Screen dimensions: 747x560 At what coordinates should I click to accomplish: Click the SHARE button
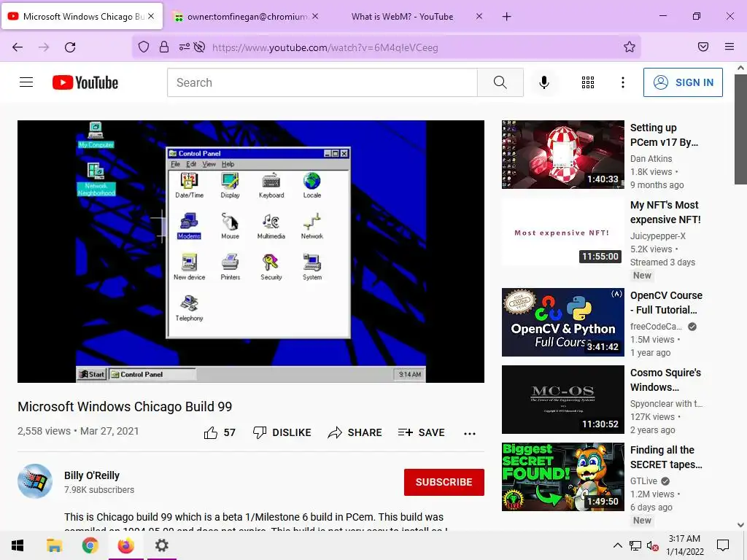click(355, 432)
